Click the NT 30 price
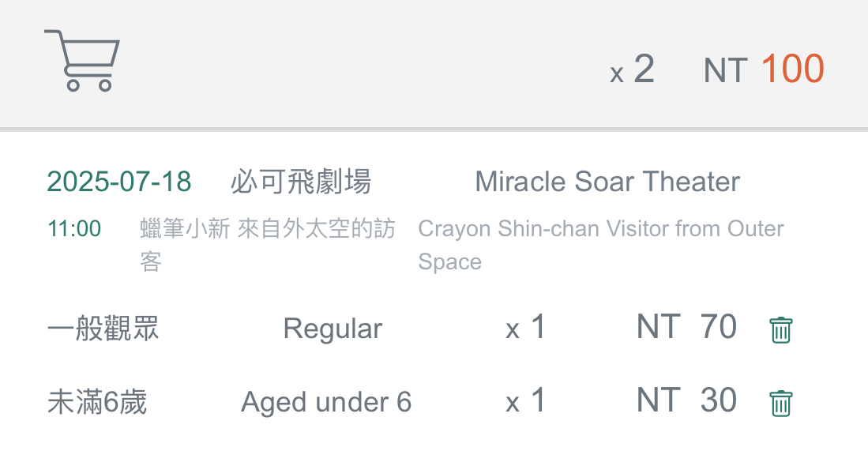Image resolution: width=868 pixels, height=451 pixels. click(686, 400)
